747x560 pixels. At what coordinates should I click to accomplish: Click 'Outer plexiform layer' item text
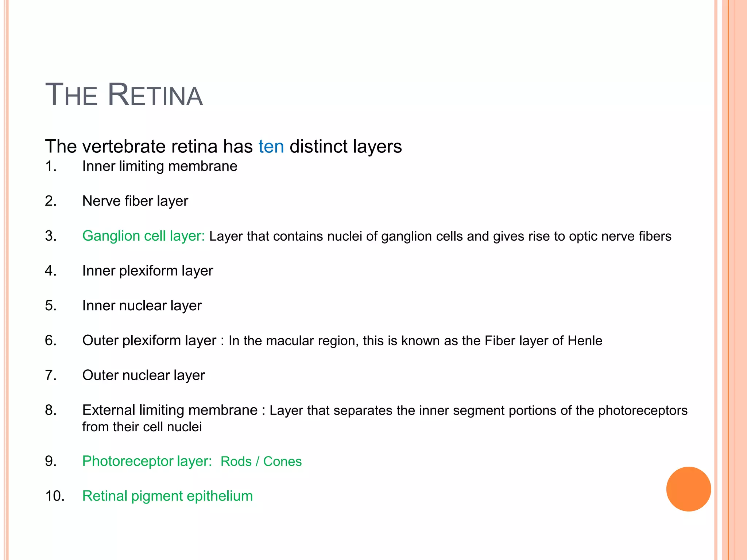point(149,341)
